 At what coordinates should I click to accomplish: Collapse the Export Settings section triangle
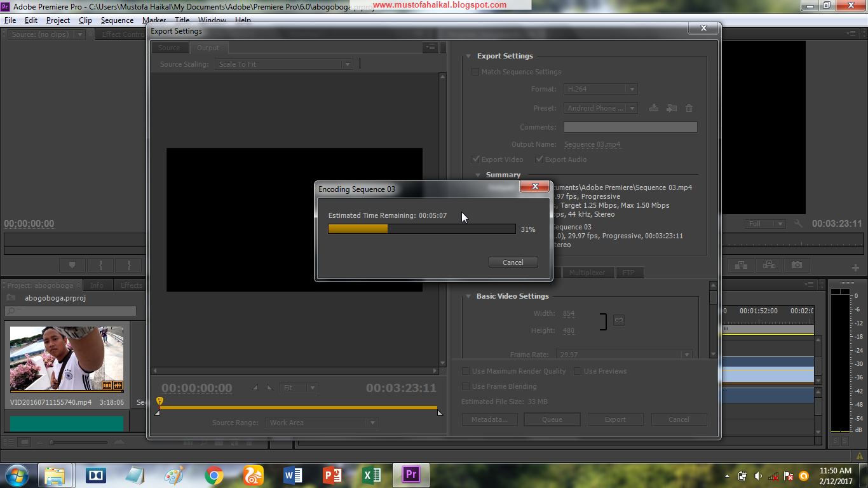tap(468, 56)
